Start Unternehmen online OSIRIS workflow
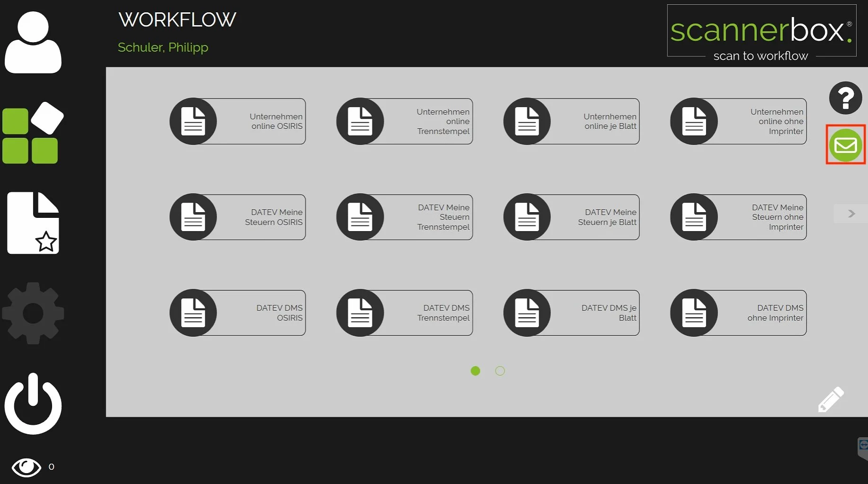This screenshot has width=868, height=484. point(238,121)
